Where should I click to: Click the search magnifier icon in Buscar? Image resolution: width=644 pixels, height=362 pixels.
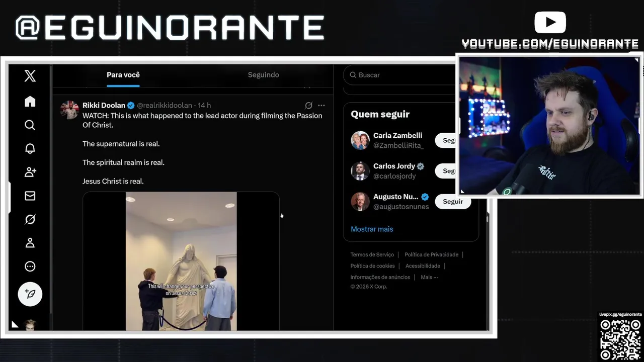[x=353, y=75]
